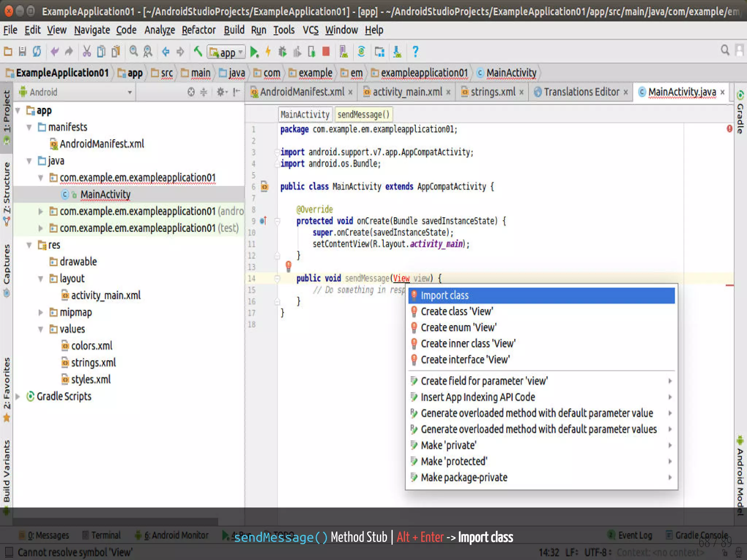
Task: Expand the mipmap folder node
Action: click(x=41, y=312)
